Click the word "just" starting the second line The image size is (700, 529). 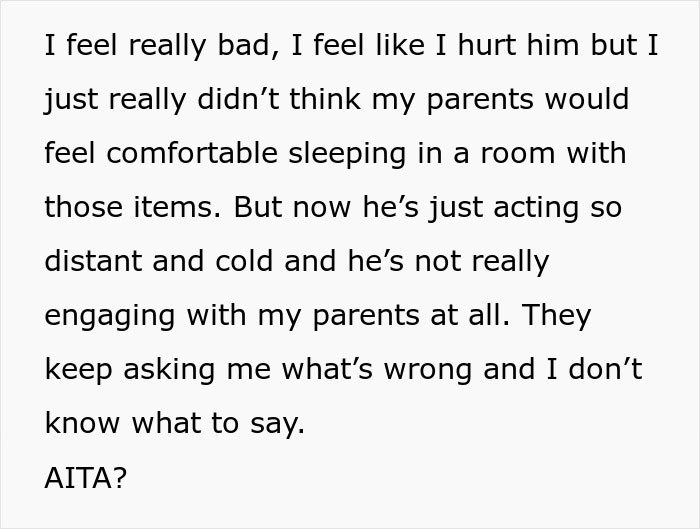(69, 100)
